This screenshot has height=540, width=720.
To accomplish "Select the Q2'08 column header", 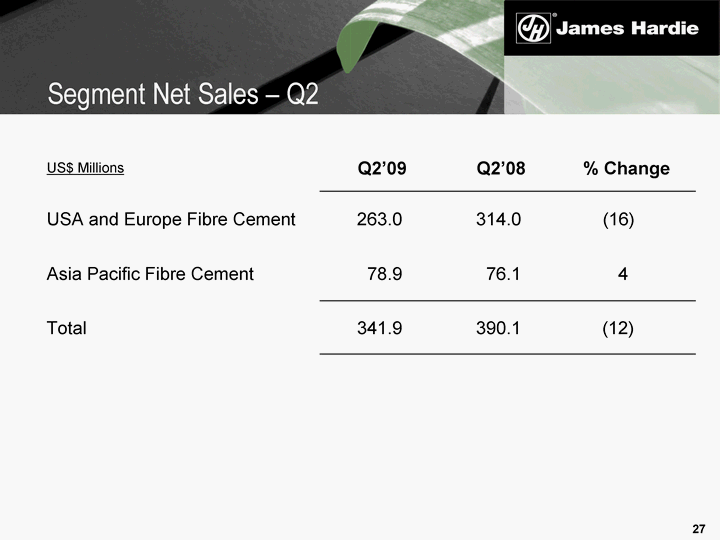I will click(501, 168).
